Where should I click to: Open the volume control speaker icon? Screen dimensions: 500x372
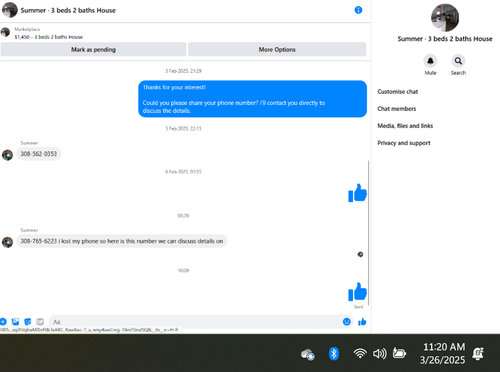[x=380, y=353]
